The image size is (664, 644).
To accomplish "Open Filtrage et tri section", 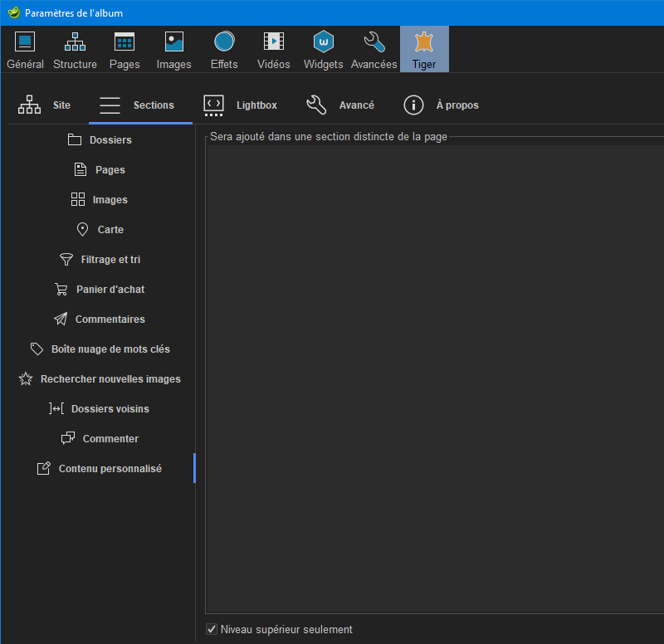I will (x=100, y=260).
